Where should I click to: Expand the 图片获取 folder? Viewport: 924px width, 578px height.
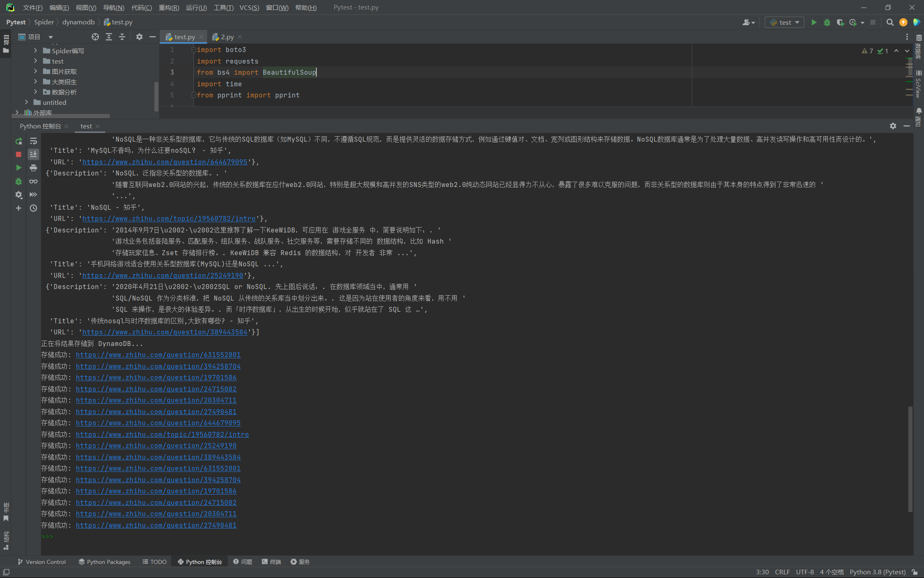tap(35, 71)
